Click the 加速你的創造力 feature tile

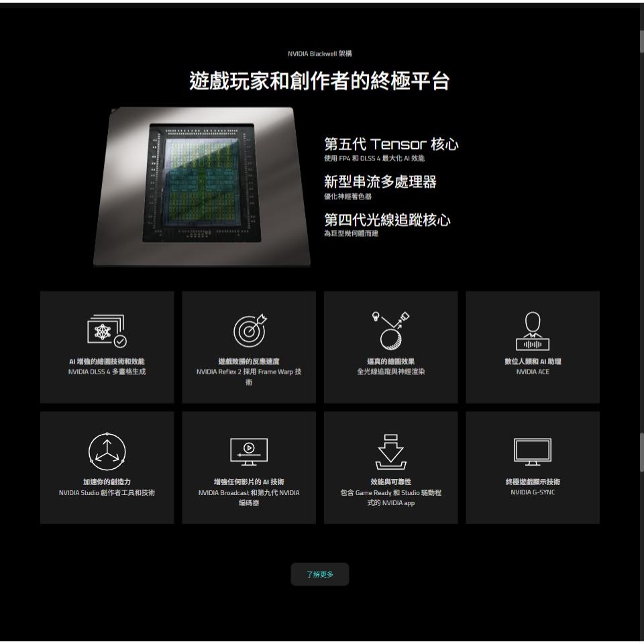pos(107,466)
